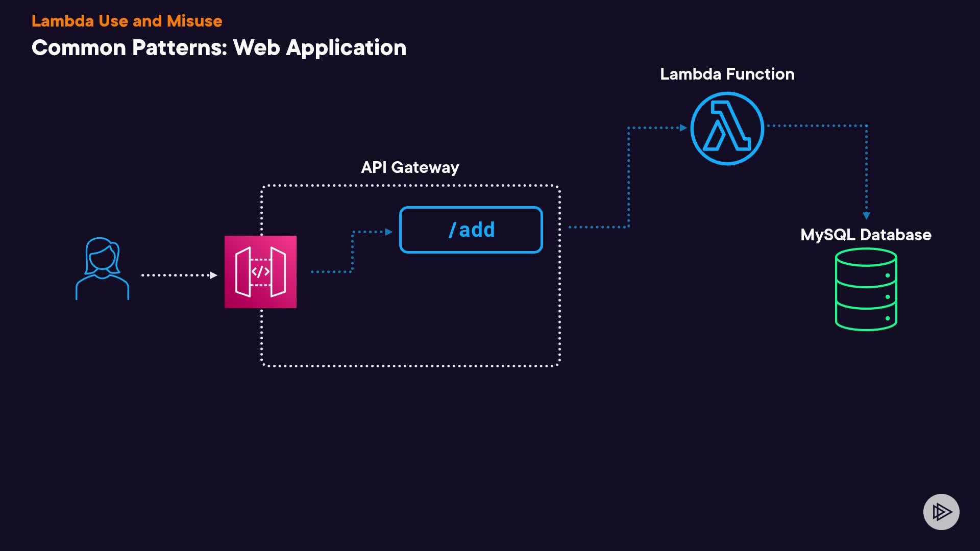This screenshot has width=980, height=551.
Task: Select the pink API Gateway service icon
Action: point(260,271)
